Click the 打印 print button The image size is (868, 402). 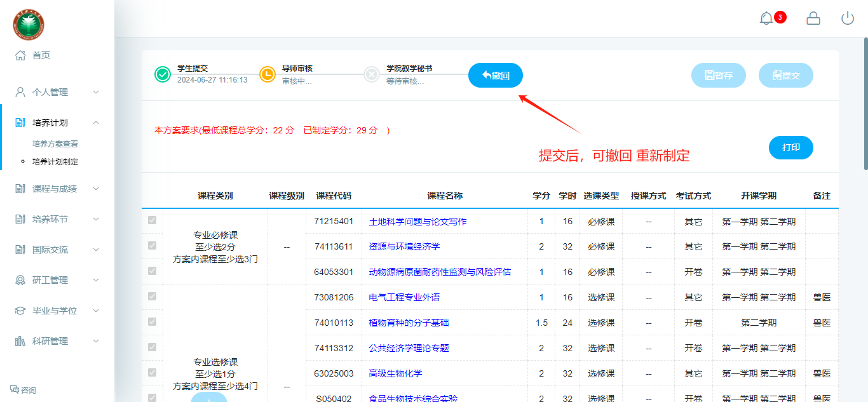tap(790, 147)
